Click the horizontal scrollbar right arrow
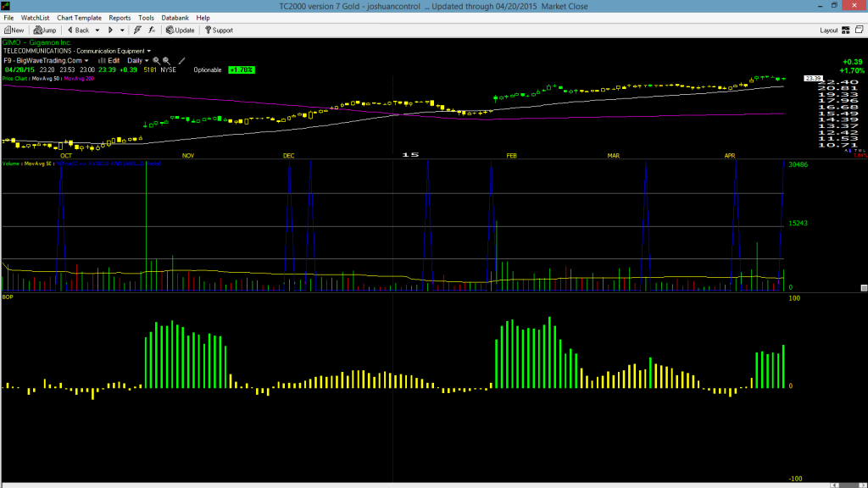 pyautogui.click(x=862, y=485)
